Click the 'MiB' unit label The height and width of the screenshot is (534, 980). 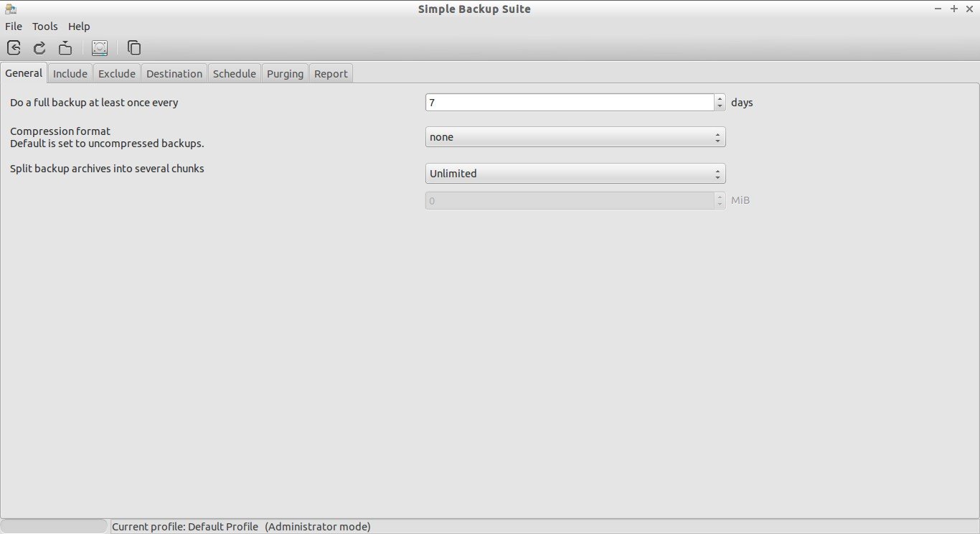[740, 201]
